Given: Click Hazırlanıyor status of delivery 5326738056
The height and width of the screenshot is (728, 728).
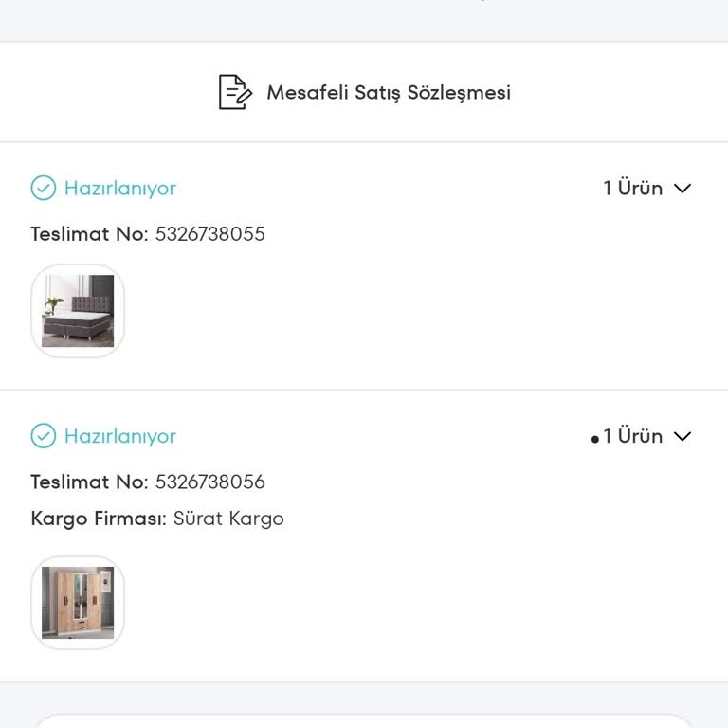Looking at the screenshot, I should coord(120,437).
